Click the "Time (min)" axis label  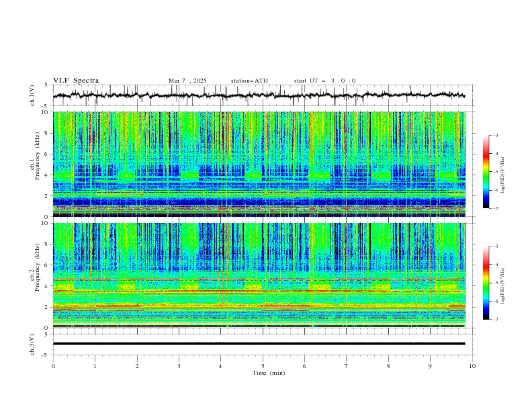[x=269, y=373]
